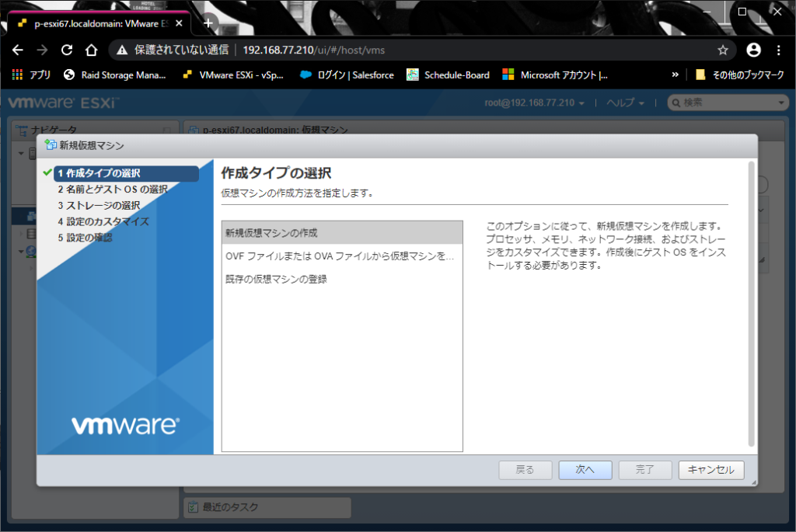Select wizard step 5 設定の確認
796x532 pixels.
(85, 238)
